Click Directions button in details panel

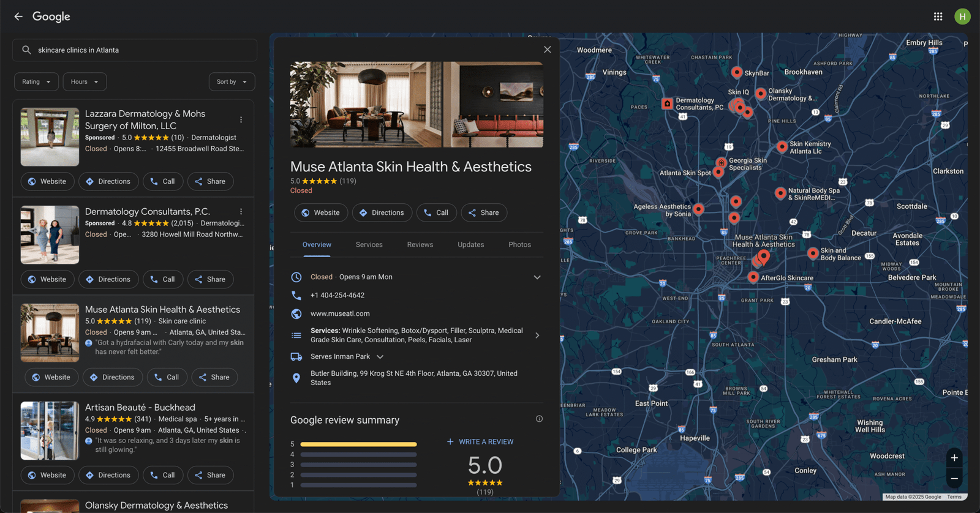tap(382, 213)
